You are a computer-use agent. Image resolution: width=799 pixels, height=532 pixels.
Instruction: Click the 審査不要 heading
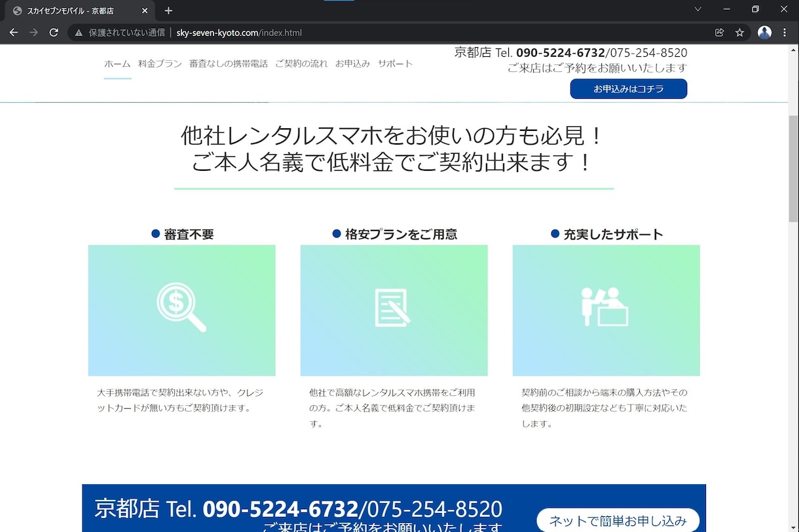click(x=189, y=234)
